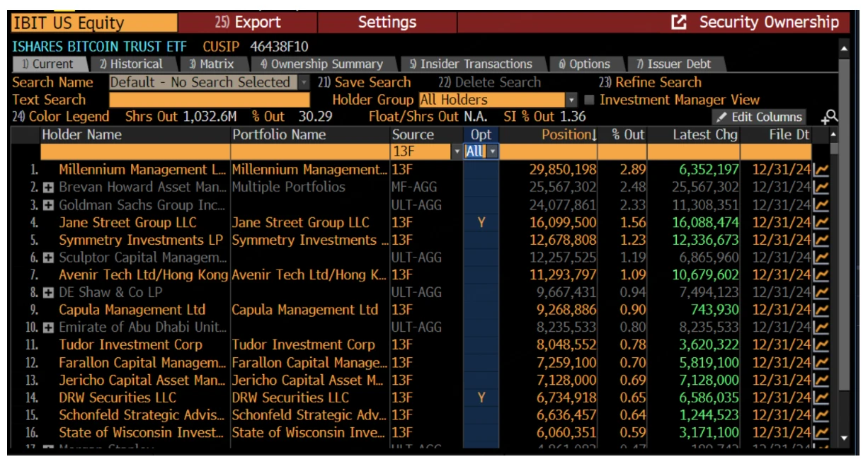Open the Holder Group dropdown

click(571, 100)
